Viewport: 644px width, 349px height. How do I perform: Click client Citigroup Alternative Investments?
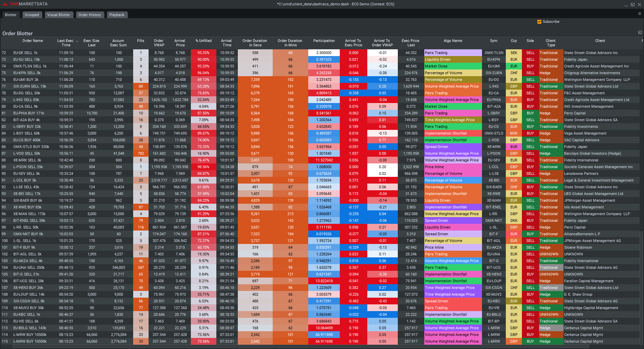[592, 73]
